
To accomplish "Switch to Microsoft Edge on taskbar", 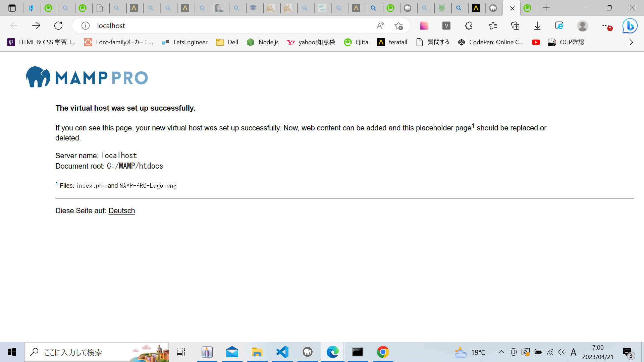I will coord(332,352).
